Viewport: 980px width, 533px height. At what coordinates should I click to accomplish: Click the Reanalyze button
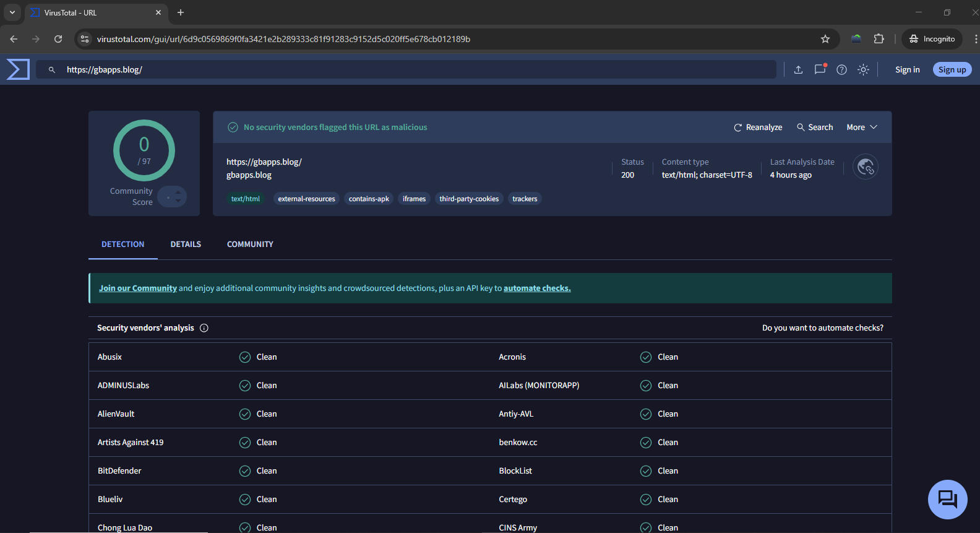coord(758,127)
